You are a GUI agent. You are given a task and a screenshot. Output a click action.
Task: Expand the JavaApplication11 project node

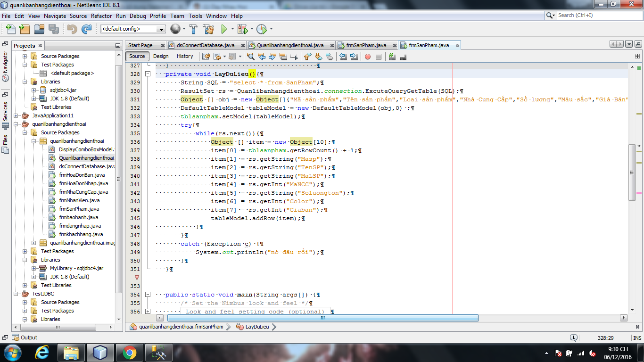17,115
